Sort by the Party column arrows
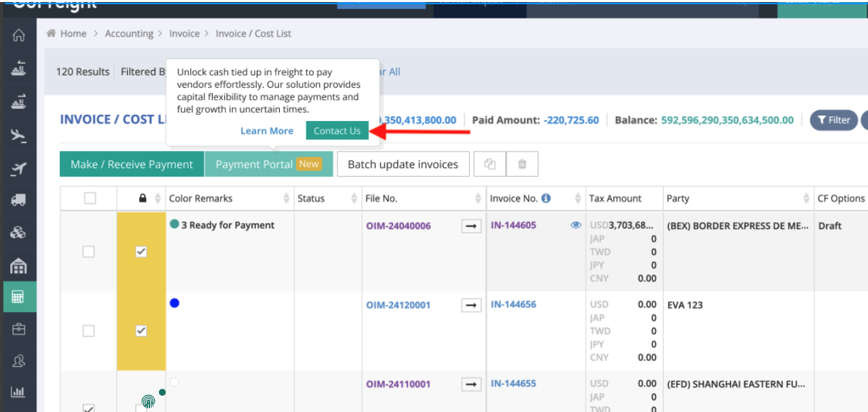 coord(806,199)
